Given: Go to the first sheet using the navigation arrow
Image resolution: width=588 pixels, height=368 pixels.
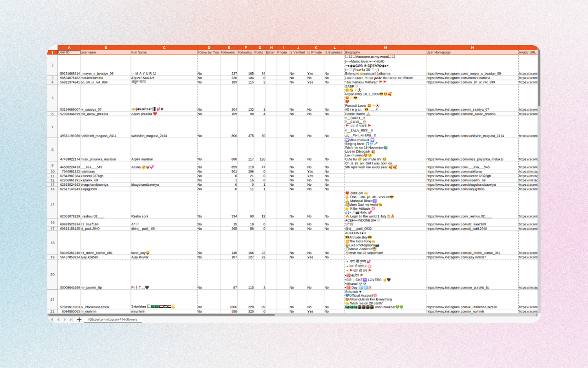Looking at the screenshot, I should click(52, 319).
